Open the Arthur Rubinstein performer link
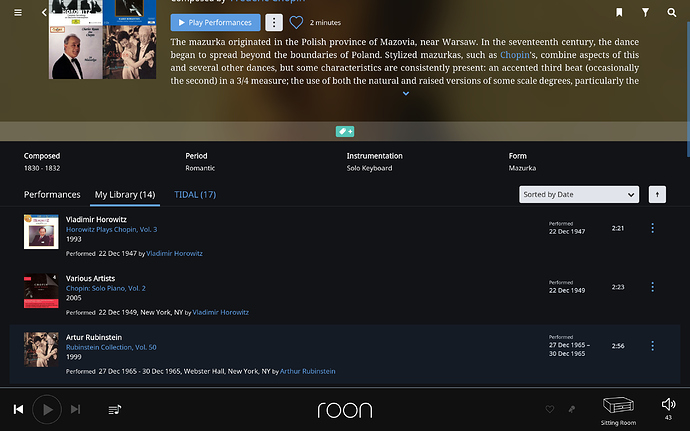The image size is (690, 431). (x=308, y=372)
